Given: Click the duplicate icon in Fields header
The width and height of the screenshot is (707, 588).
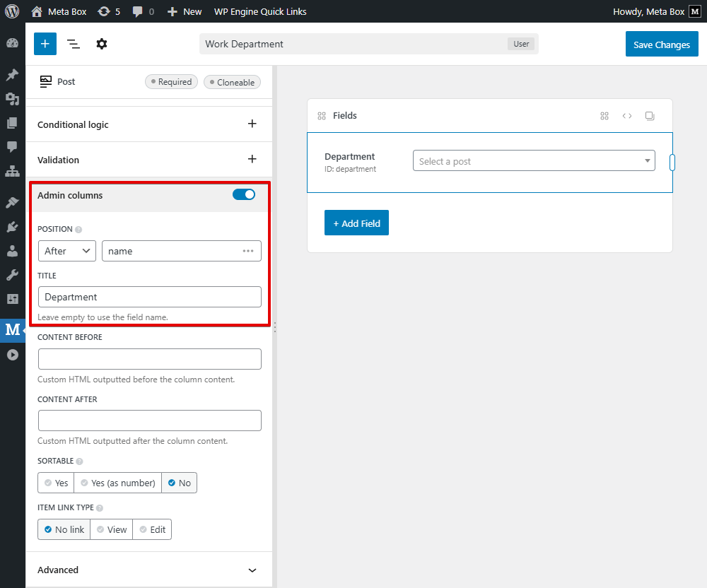Looking at the screenshot, I should [650, 116].
